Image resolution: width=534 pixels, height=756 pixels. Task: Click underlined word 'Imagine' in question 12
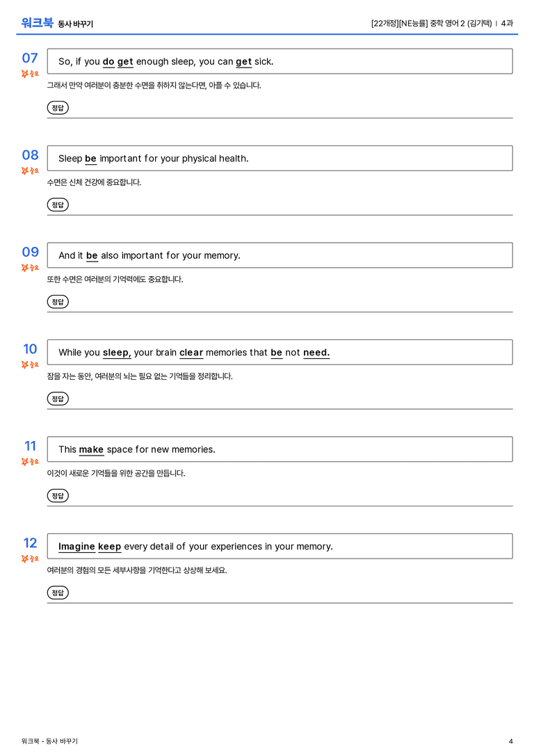tap(76, 547)
